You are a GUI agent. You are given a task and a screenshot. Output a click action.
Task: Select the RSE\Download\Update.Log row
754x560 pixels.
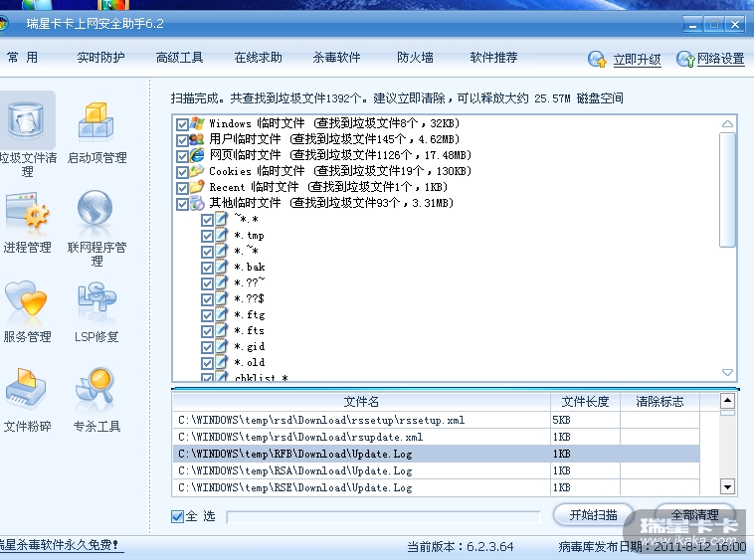436,487
